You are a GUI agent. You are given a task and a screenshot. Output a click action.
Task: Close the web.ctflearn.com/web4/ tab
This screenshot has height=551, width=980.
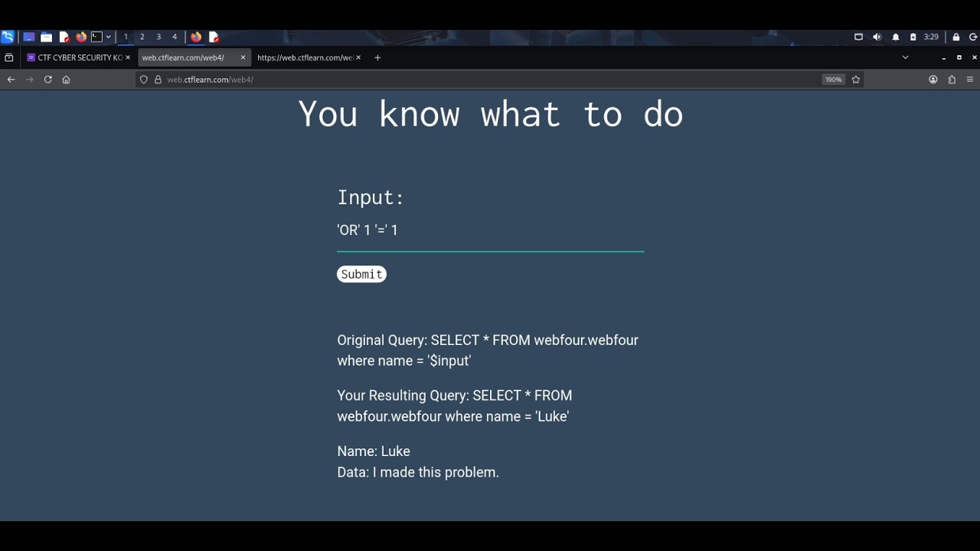click(243, 57)
